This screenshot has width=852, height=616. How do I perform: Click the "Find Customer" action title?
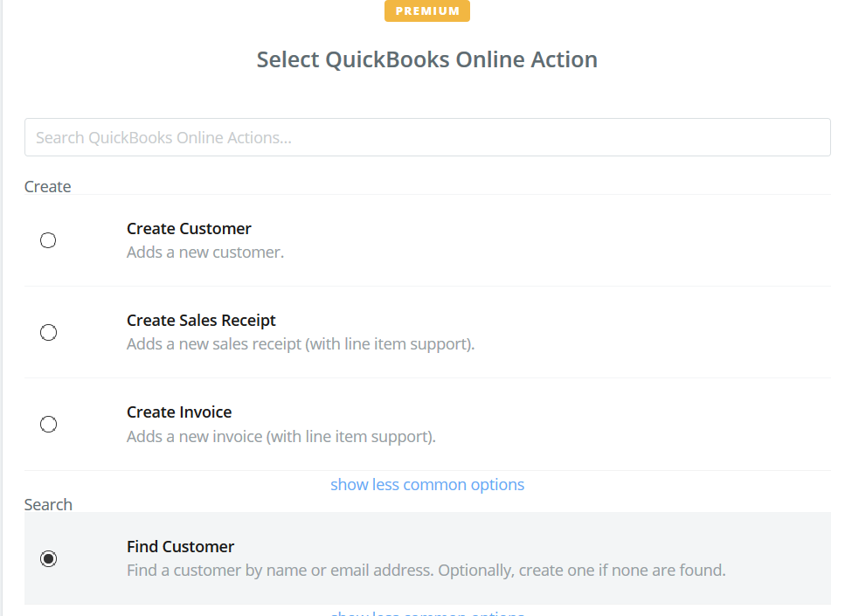click(180, 547)
